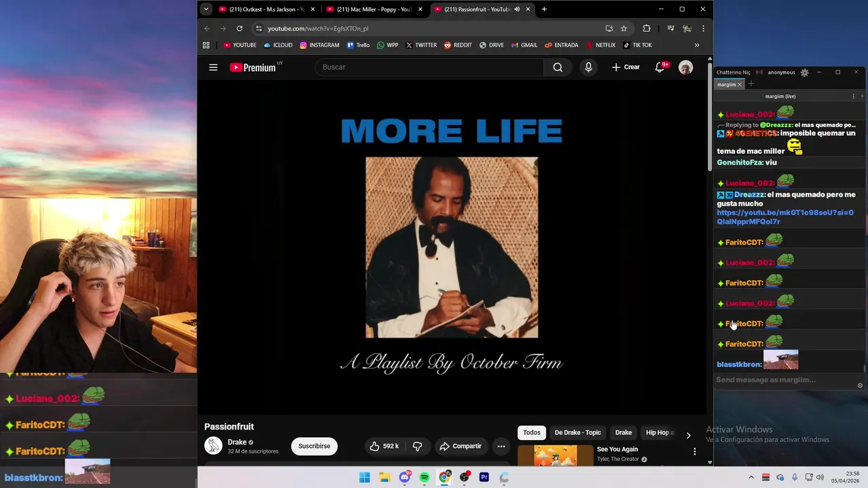Open Chatterino settings gear

coord(804,73)
